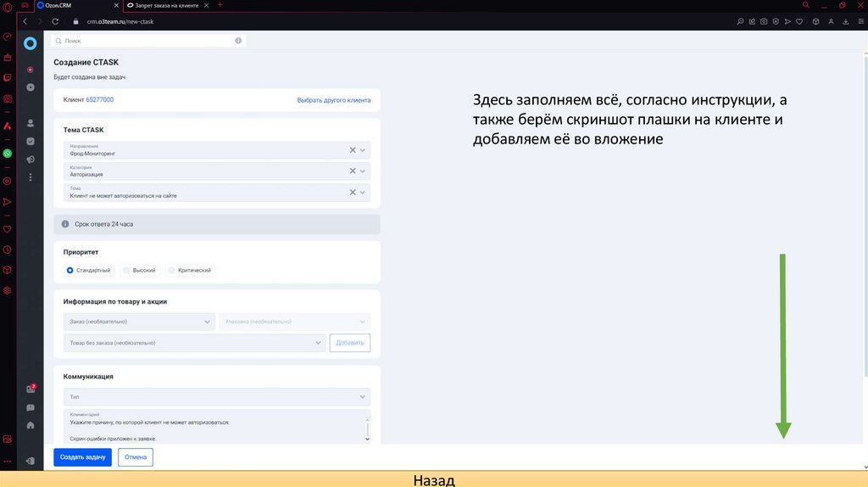Image resolution: width=868 pixels, height=487 pixels.
Task: Open the CRM tasks checkmark icon
Action: (31, 142)
